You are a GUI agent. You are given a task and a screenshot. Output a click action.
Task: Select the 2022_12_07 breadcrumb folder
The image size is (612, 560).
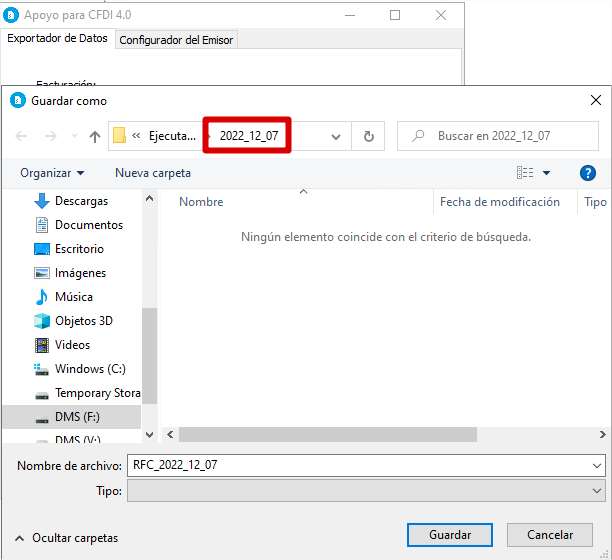[x=249, y=136]
